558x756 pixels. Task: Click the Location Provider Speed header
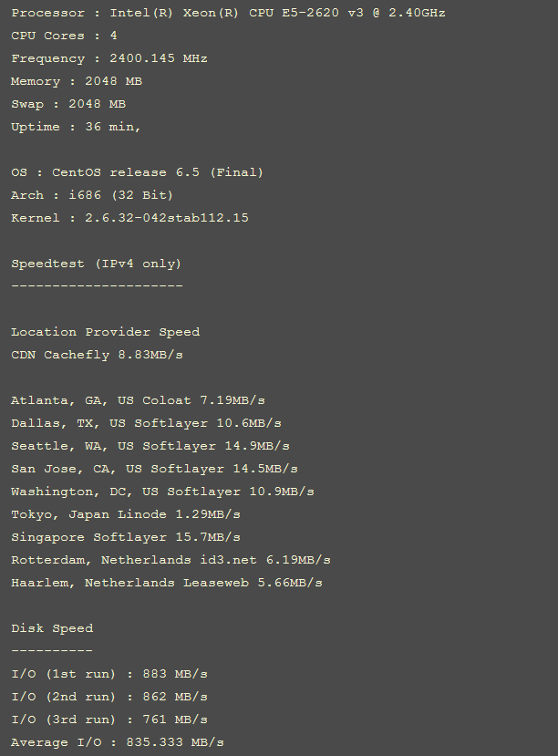[x=105, y=332]
